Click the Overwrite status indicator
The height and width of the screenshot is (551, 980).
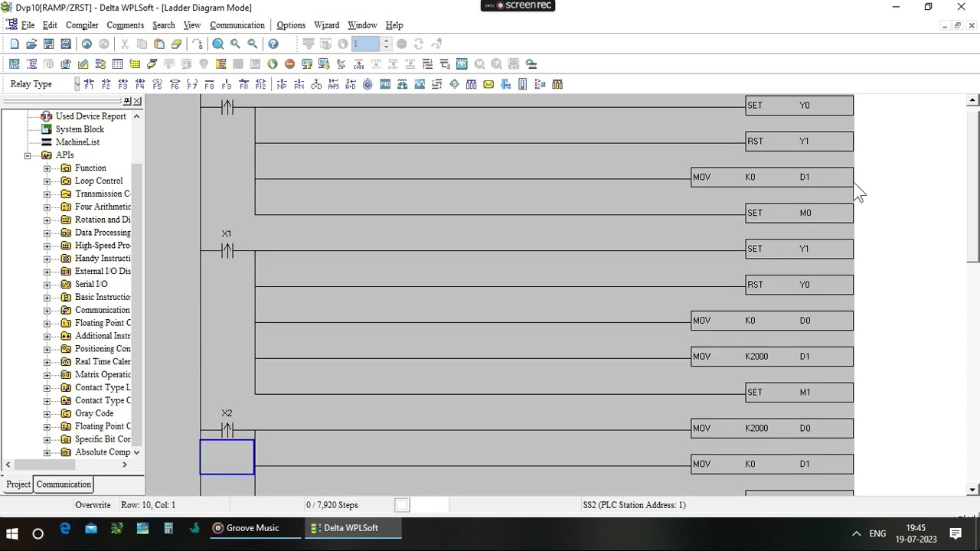93,505
